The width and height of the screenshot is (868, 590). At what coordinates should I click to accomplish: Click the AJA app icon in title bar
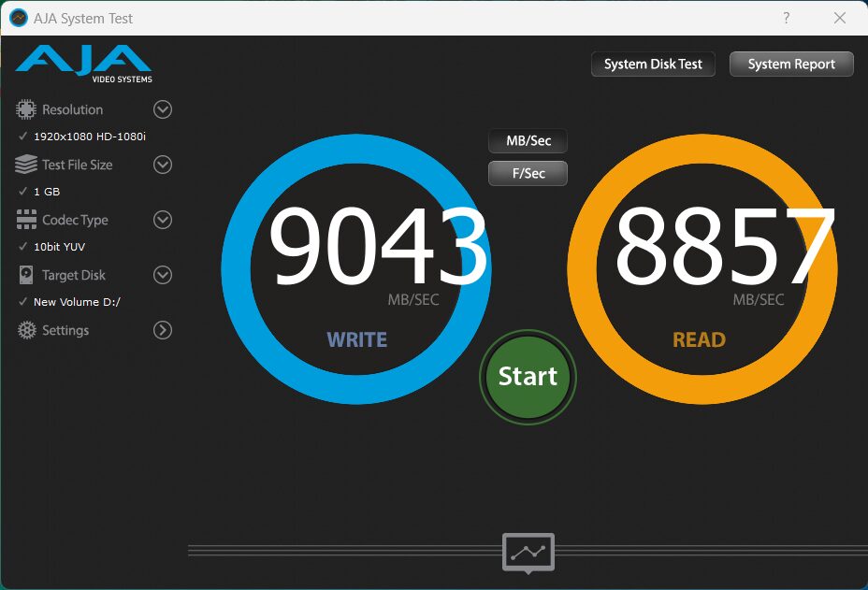[19, 19]
